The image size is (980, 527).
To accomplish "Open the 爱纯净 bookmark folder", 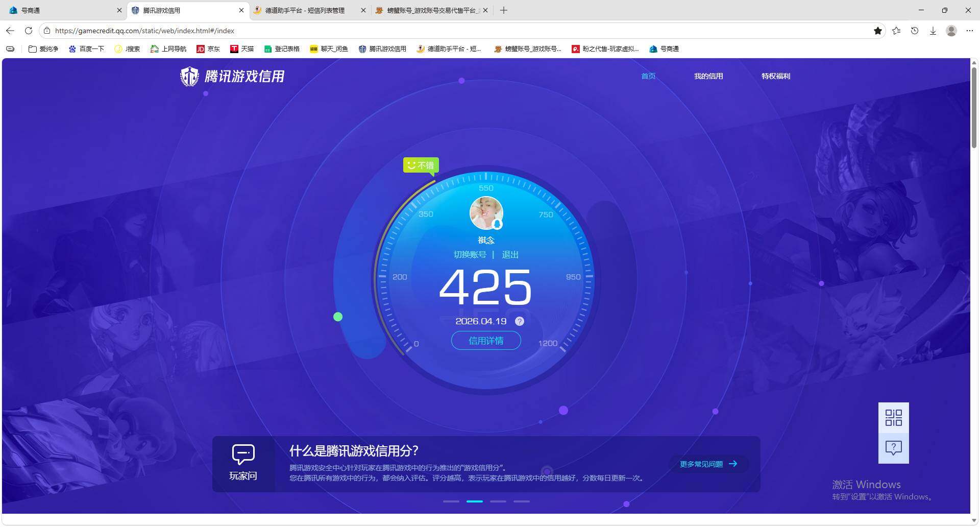I will point(43,49).
